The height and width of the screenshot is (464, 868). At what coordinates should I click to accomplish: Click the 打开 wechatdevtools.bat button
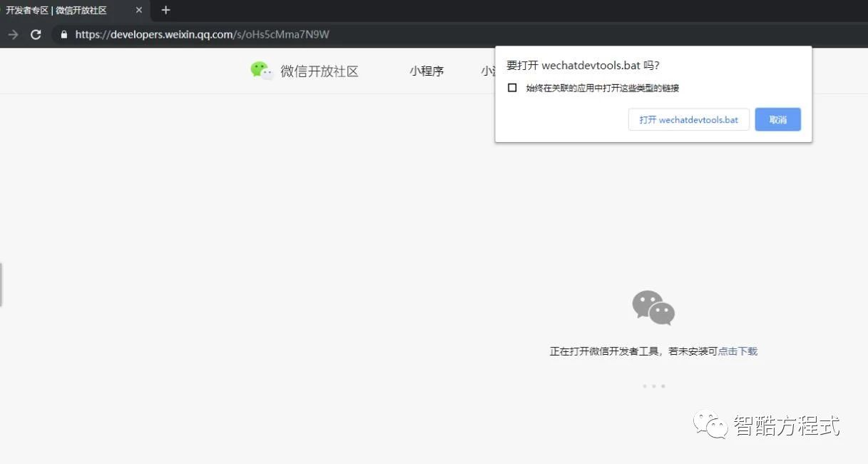click(x=688, y=119)
